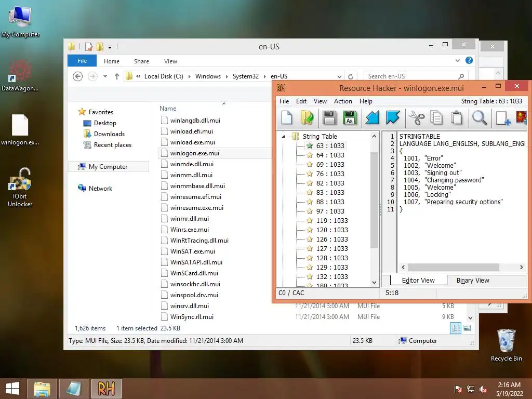Image resolution: width=532 pixels, height=399 pixels.
Task: Click File Explorer on the taskbar
Action: pos(42,389)
